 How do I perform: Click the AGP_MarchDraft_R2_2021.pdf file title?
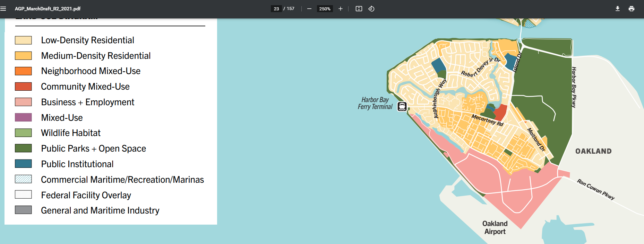click(48, 9)
